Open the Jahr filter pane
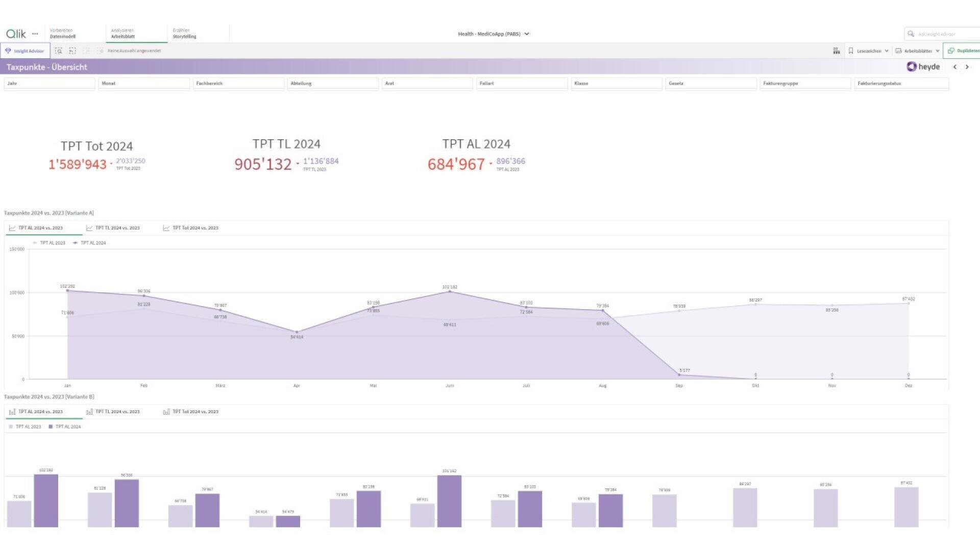 pos(49,83)
